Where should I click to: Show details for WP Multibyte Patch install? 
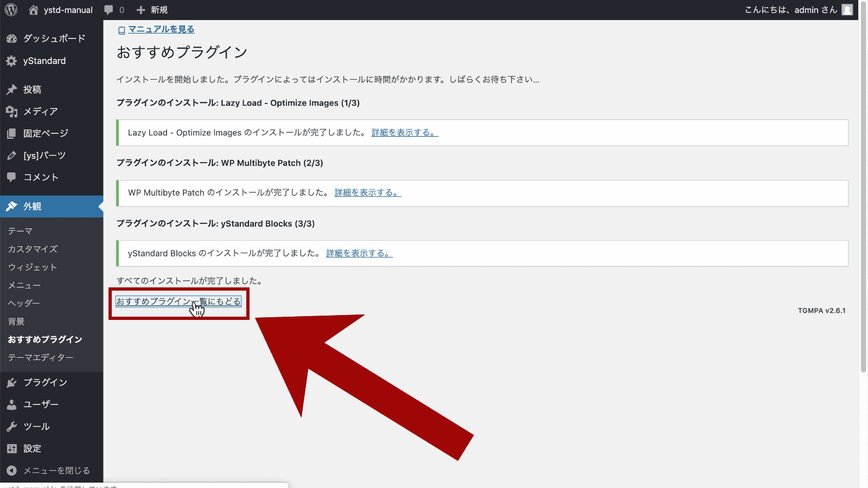tap(368, 192)
